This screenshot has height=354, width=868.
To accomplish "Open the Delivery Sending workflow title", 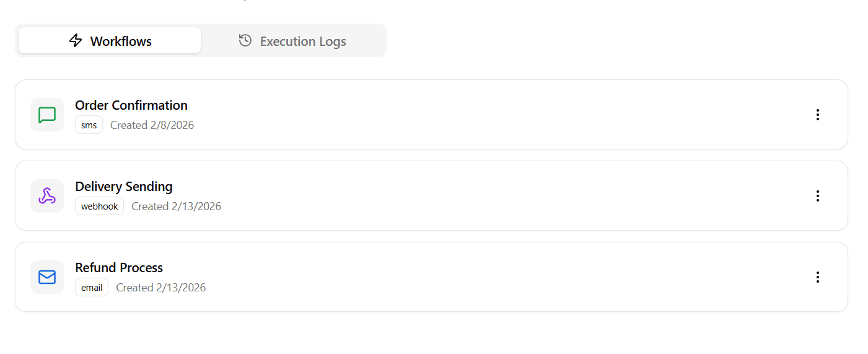I will tap(124, 187).
